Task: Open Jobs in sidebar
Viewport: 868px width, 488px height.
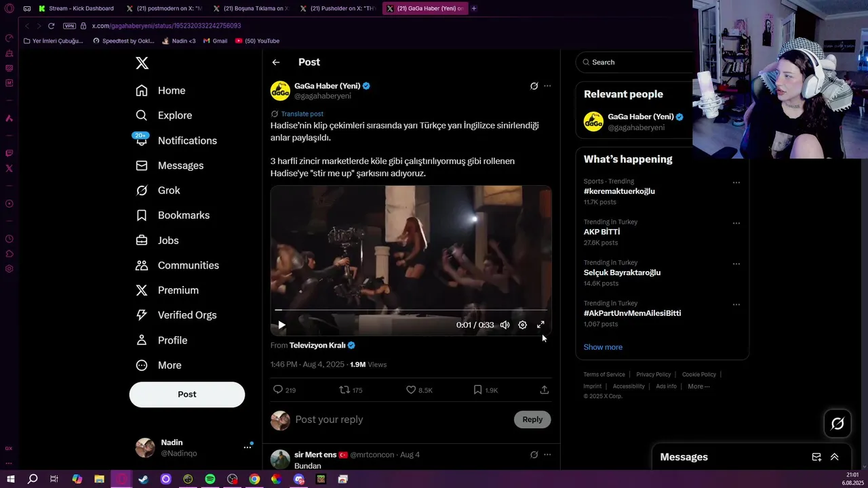Action: pyautogui.click(x=157, y=241)
